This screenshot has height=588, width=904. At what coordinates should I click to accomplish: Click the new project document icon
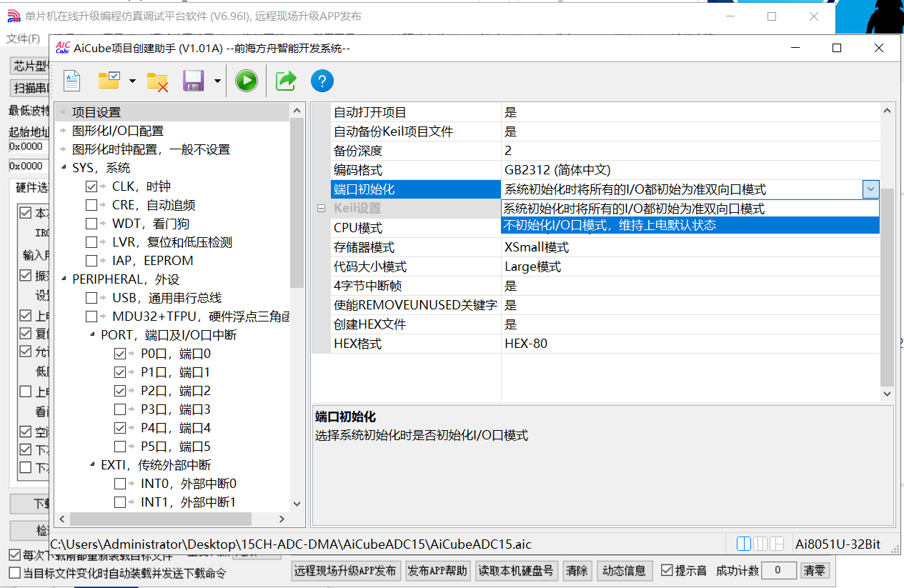coord(72,81)
